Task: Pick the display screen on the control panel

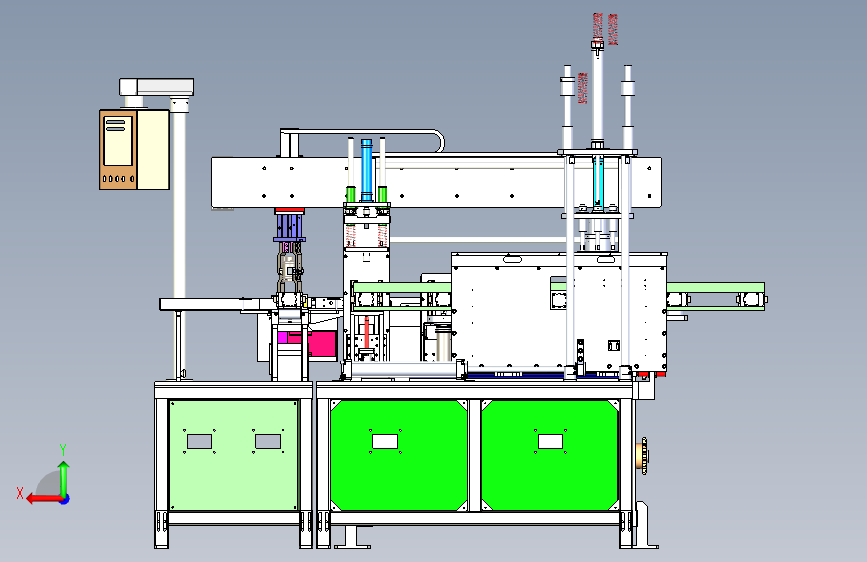Action: click(x=118, y=140)
